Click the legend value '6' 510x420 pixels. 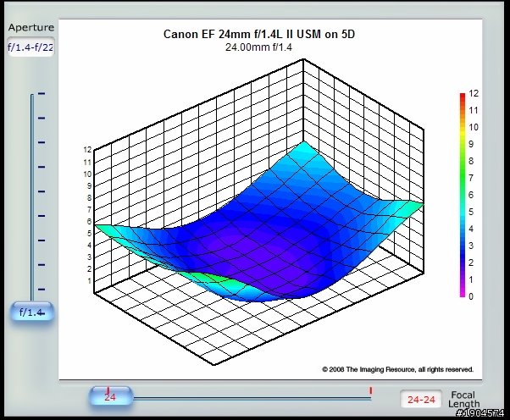tap(471, 195)
